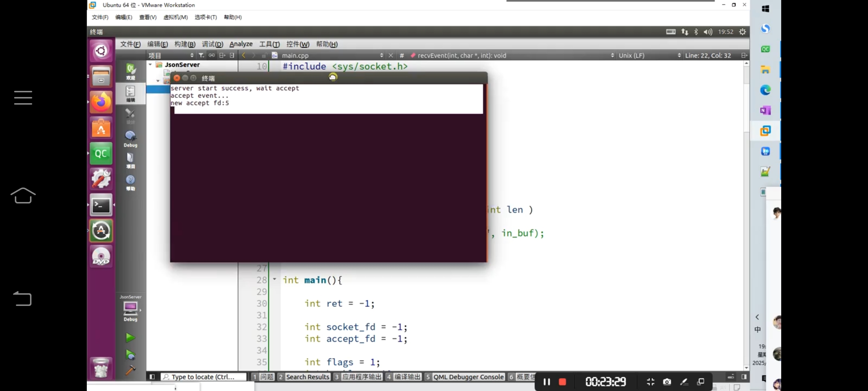The width and height of the screenshot is (868, 391).
Task: Open the Analyze menu
Action: click(241, 44)
